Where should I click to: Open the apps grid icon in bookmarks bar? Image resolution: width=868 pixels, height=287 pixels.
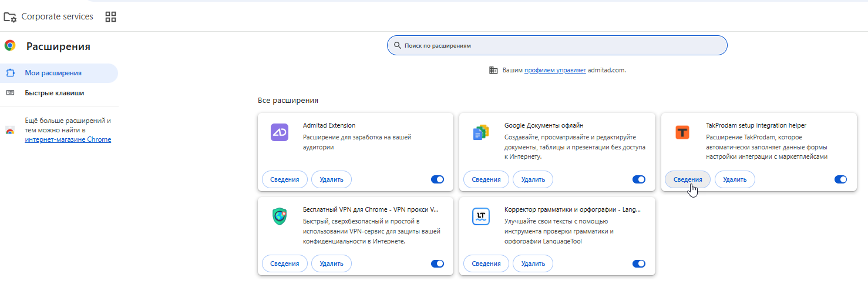click(x=110, y=16)
